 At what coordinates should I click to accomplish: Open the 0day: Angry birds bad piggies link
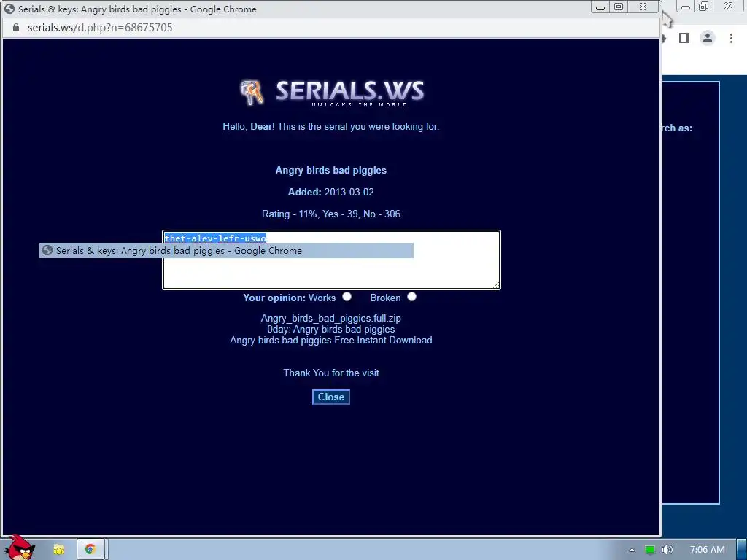pyautogui.click(x=331, y=329)
